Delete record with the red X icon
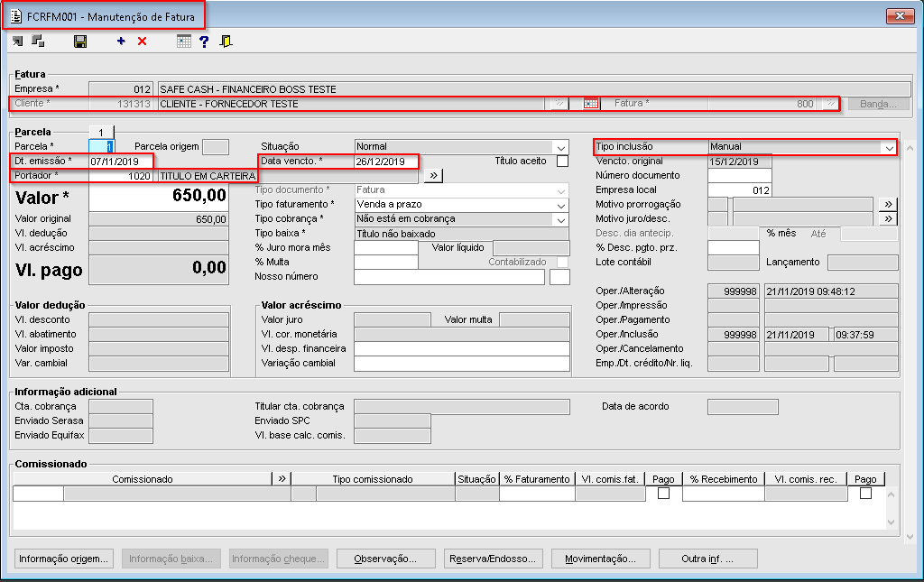924x582 pixels. 142,42
